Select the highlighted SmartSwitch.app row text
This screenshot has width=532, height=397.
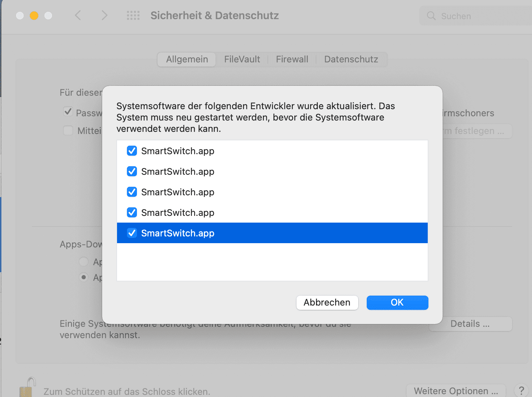(x=178, y=233)
